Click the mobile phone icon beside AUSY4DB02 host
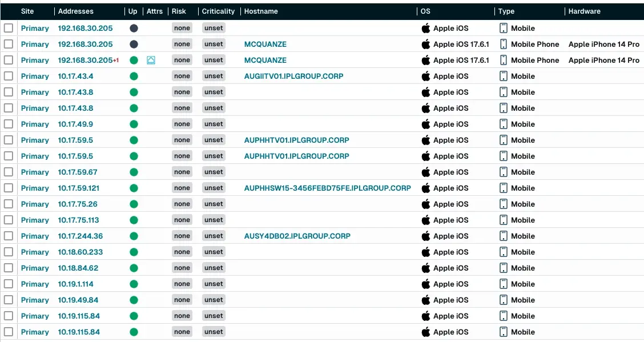 (x=504, y=236)
